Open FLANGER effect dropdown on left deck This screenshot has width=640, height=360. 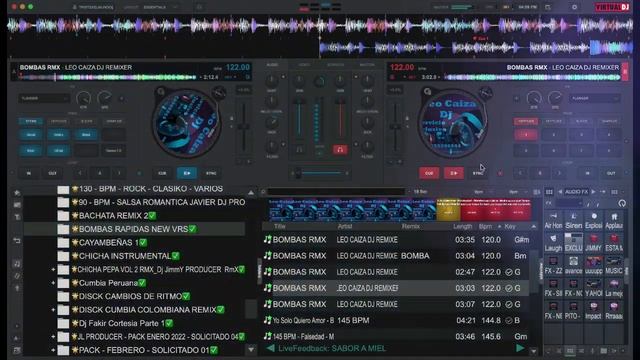44,98
